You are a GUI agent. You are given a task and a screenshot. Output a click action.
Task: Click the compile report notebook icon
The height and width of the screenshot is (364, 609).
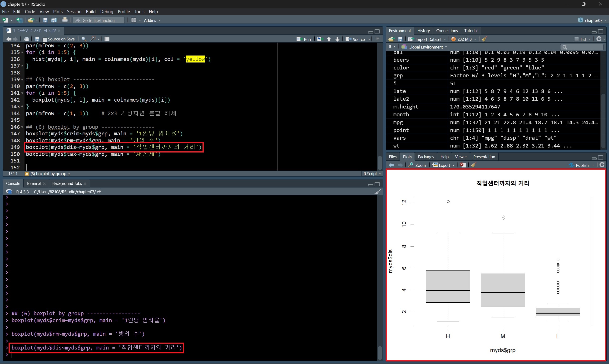pos(107,39)
